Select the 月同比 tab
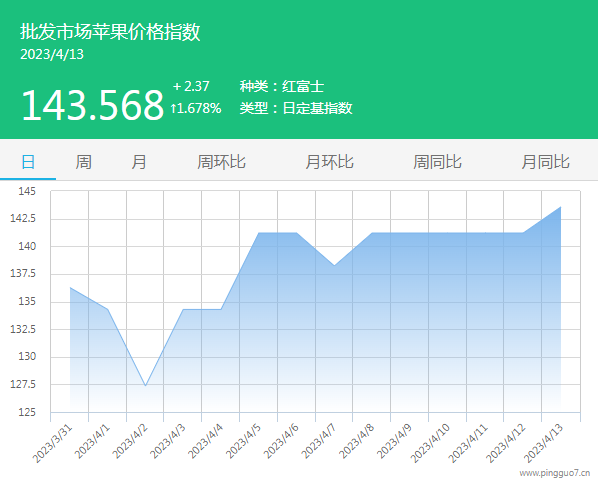 [x=545, y=162]
